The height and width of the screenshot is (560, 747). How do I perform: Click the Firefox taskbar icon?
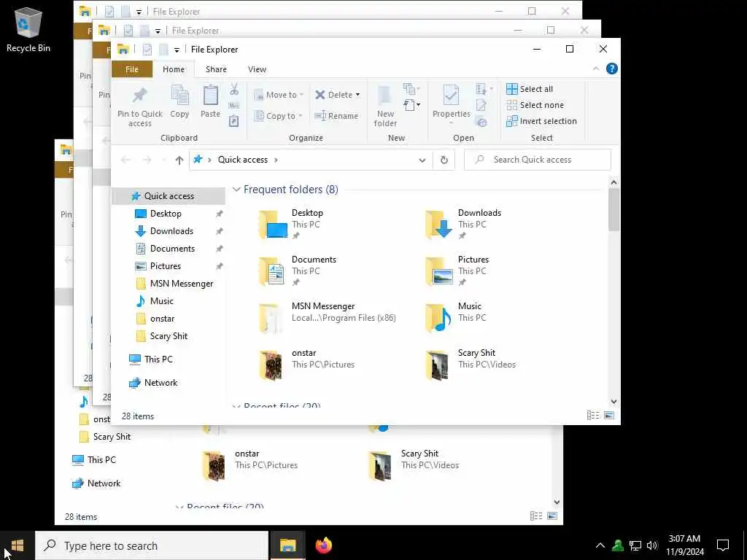pos(323,545)
